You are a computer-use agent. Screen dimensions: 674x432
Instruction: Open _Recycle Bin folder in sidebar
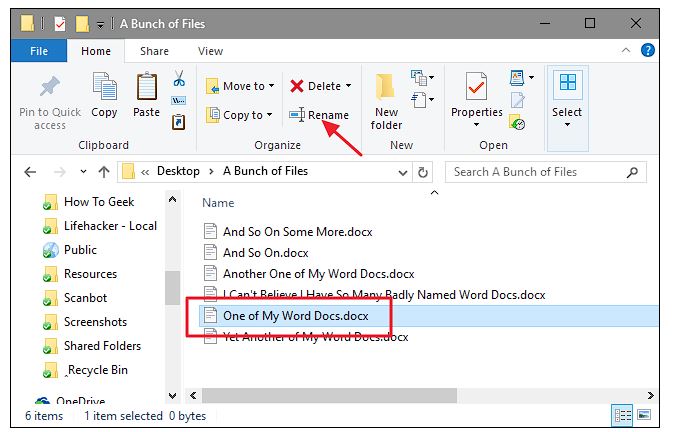pos(85,370)
